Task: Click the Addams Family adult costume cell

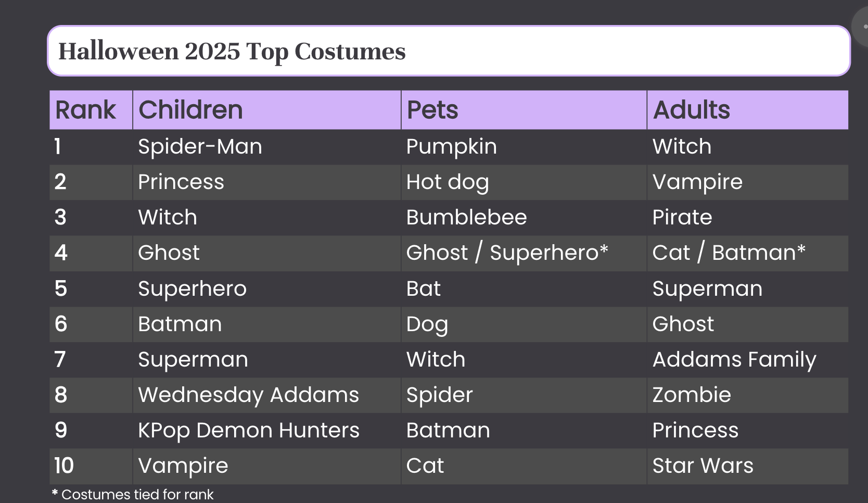Action: coord(748,360)
